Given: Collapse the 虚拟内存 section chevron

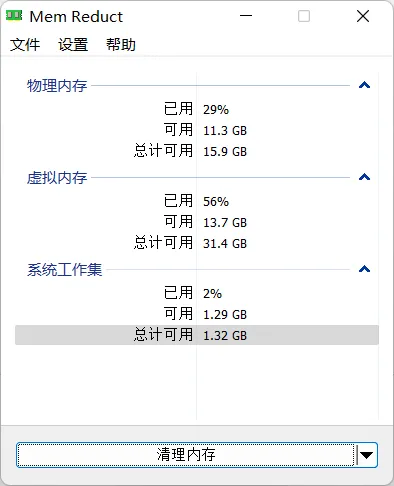Looking at the screenshot, I should (364, 177).
